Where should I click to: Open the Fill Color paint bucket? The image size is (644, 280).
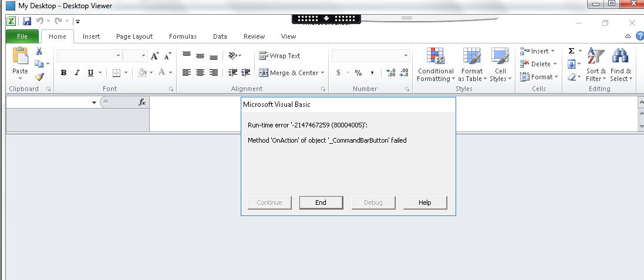(x=142, y=73)
